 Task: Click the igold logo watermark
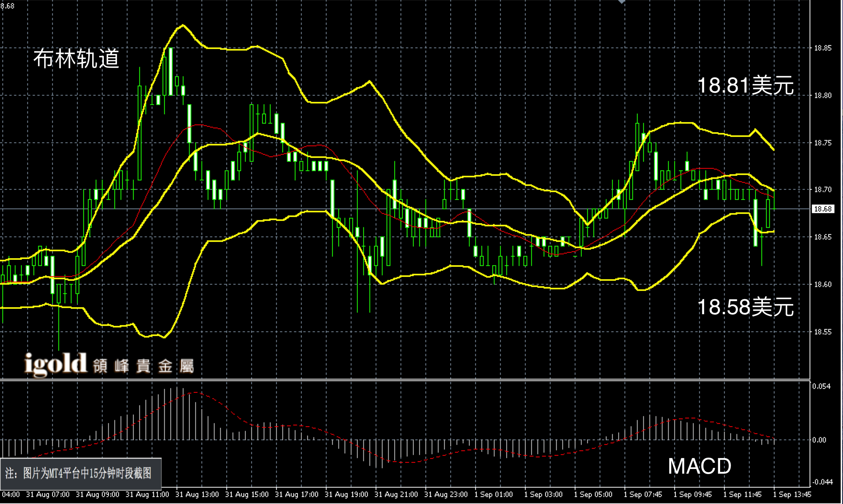tap(56, 364)
